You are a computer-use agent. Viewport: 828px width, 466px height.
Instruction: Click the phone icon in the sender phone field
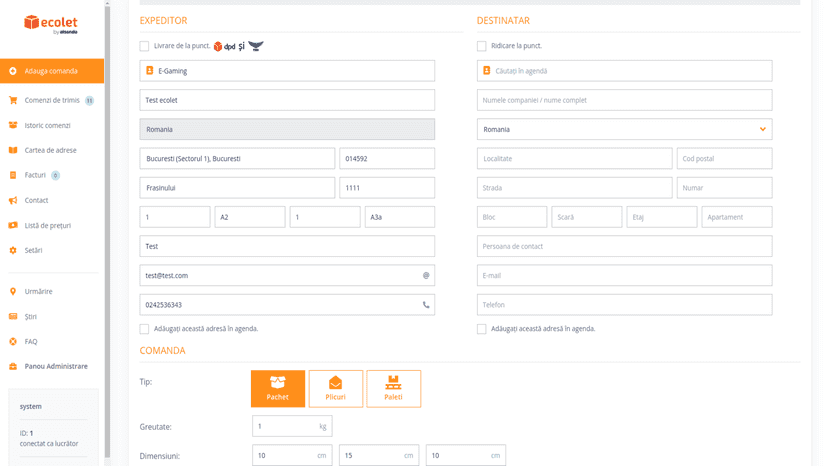[x=426, y=305]
